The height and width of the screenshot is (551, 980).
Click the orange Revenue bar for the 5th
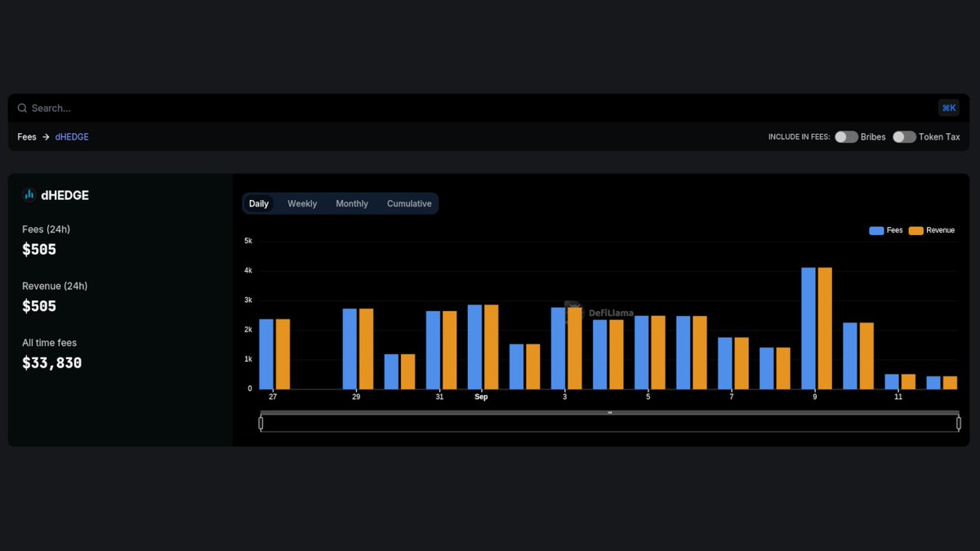click(x=658, y=353)
